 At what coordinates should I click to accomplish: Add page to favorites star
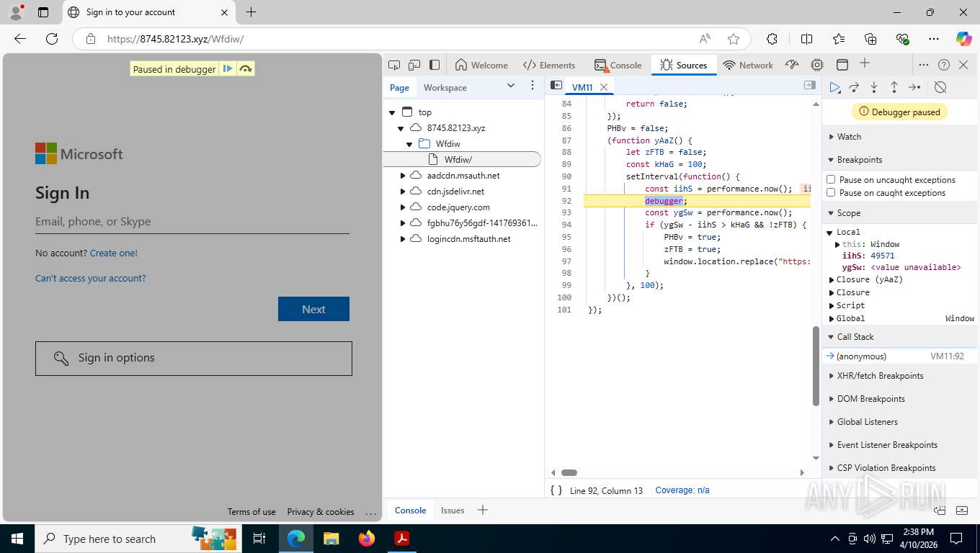coord(734,39)
